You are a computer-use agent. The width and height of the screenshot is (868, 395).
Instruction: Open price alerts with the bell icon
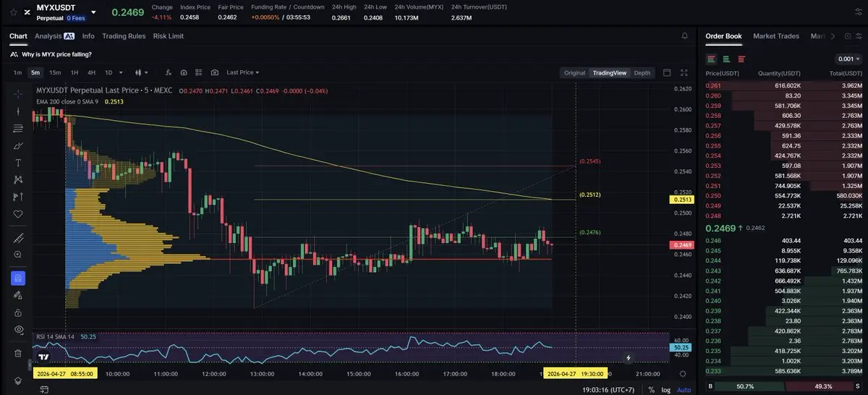(x=684, y=35)
